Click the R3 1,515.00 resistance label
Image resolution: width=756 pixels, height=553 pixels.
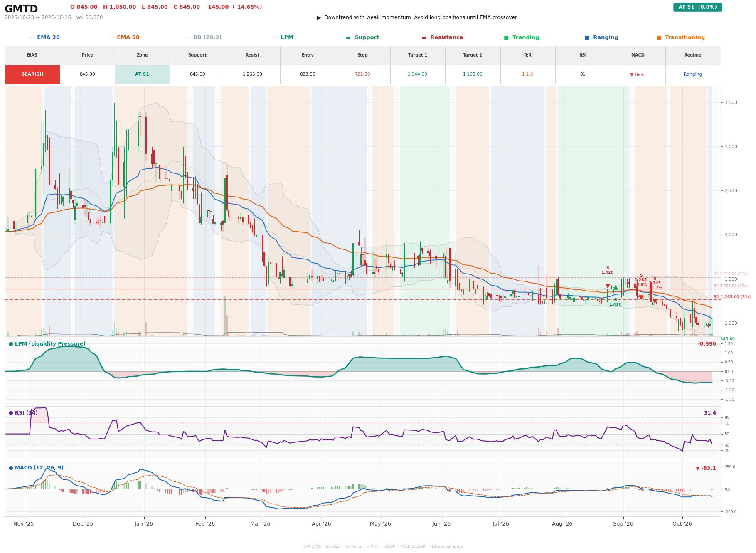tap(731, 274)
